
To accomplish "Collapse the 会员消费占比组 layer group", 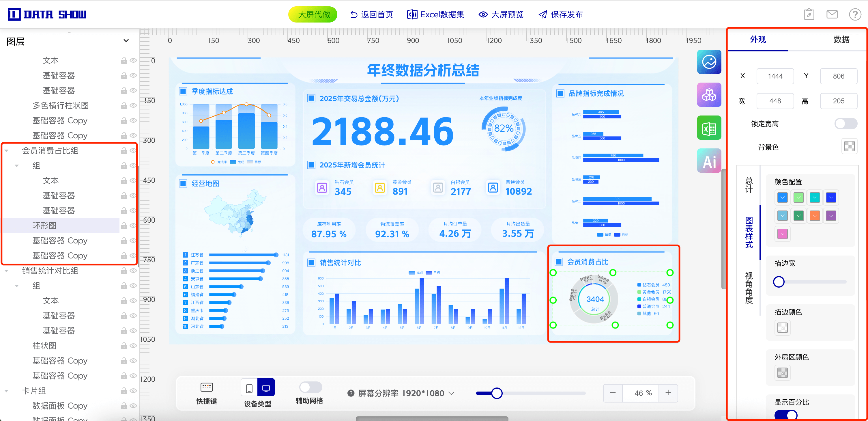I will tap(6, 151).
